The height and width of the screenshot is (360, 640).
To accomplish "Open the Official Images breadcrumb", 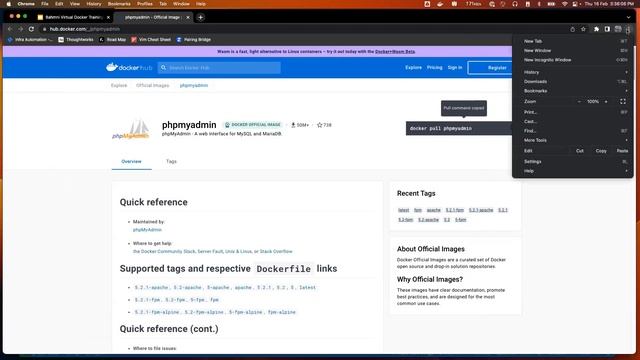I will coord(152,85).
